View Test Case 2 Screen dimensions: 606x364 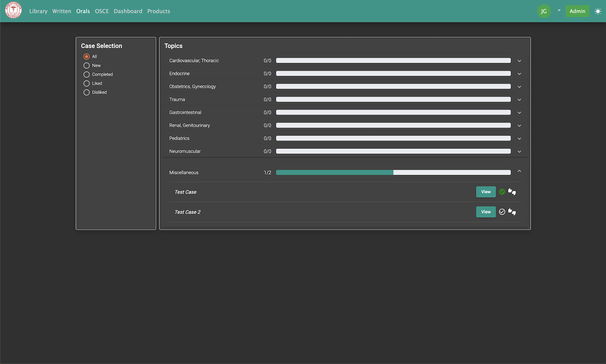(x=486, y=212)
